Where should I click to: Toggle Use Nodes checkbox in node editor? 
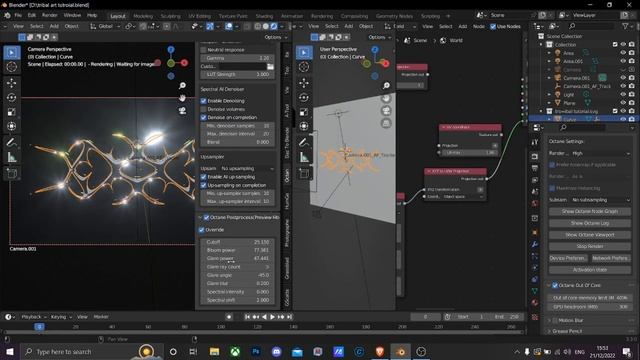click(x=493, y=27)
